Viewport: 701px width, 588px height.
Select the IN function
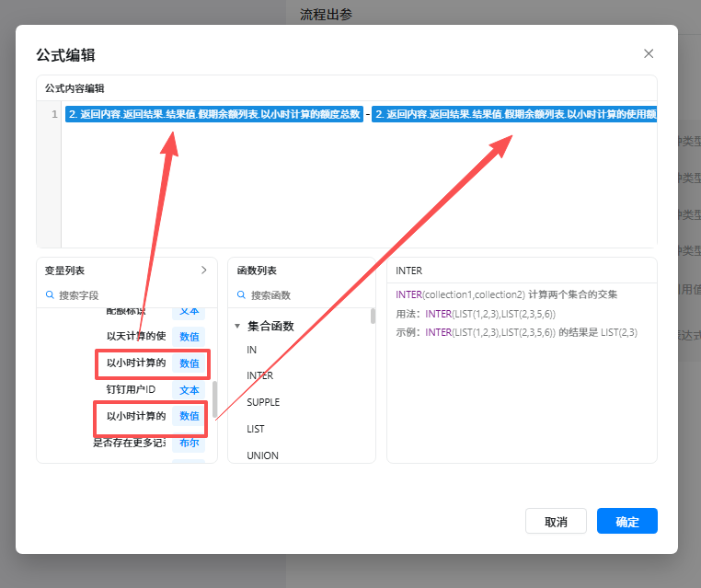pyautogui.click(x=252, y=350)
